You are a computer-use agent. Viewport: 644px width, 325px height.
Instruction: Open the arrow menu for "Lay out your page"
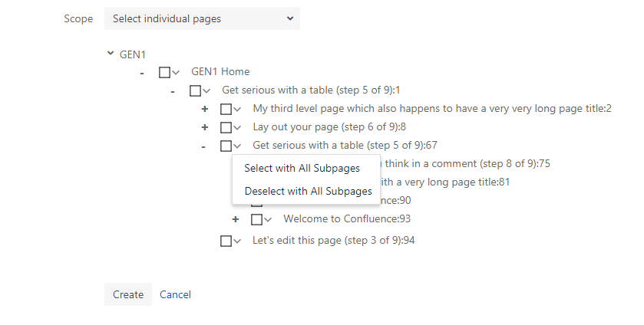tap(238, 127)
